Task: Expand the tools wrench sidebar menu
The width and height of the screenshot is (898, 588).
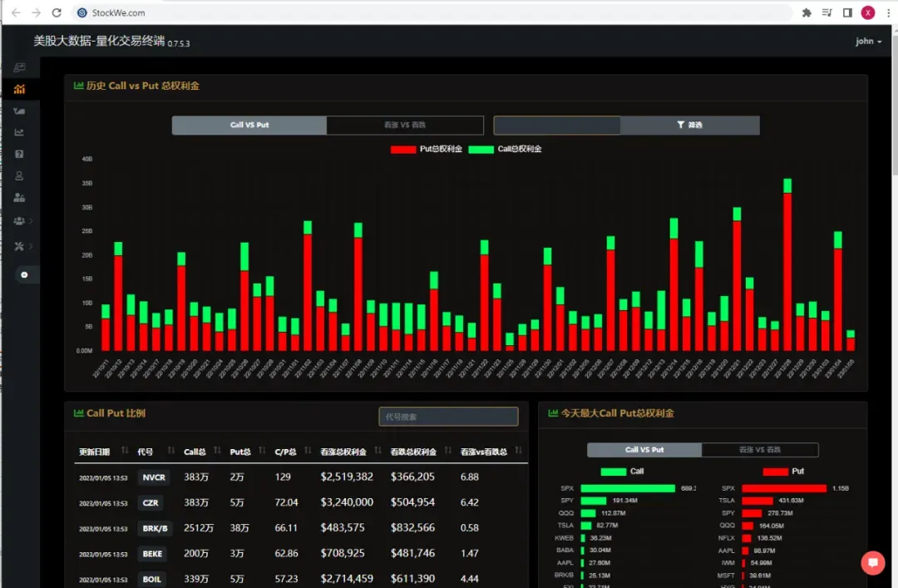Action: (22, 246)
